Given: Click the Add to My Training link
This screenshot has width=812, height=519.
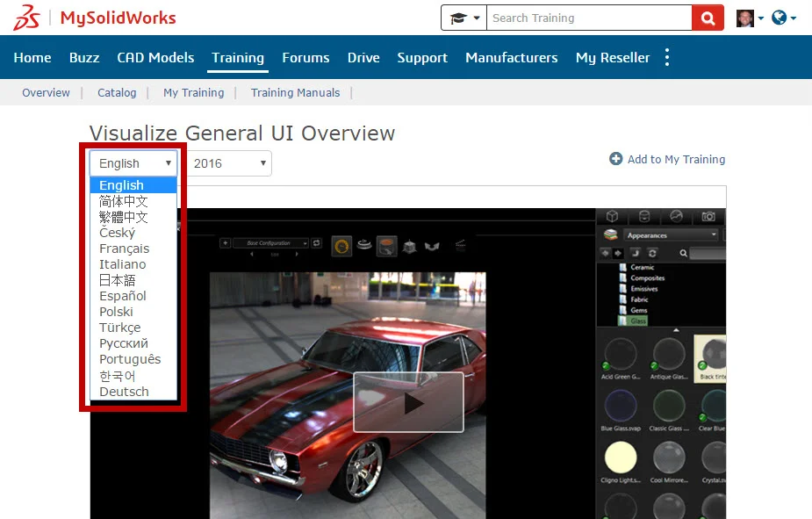Looking at the screenshot, I should (667, 159).
